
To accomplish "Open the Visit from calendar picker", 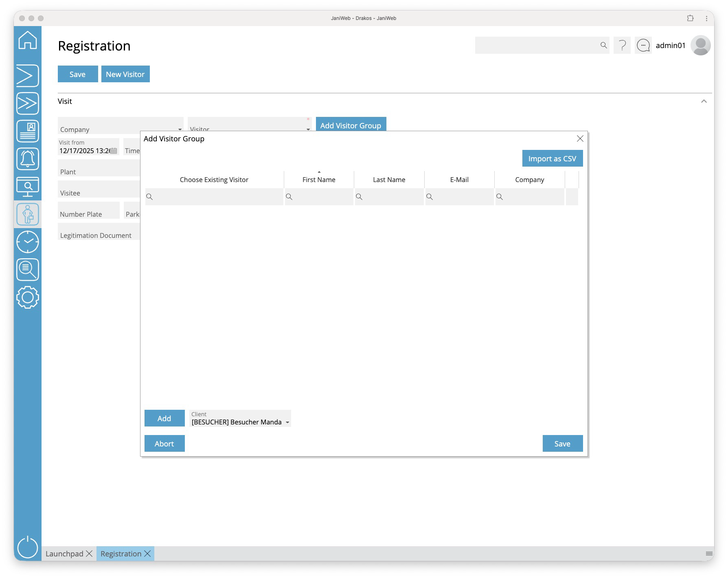I will pos(114,151).
